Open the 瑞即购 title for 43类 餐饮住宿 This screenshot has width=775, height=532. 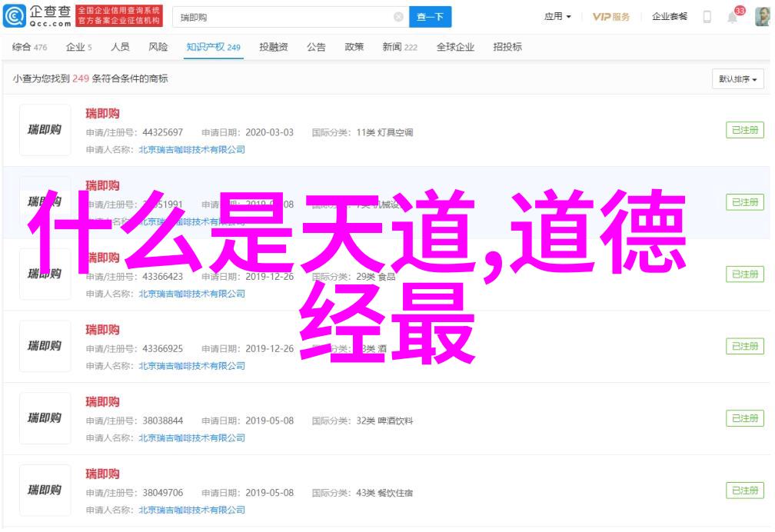pos(102,474)
